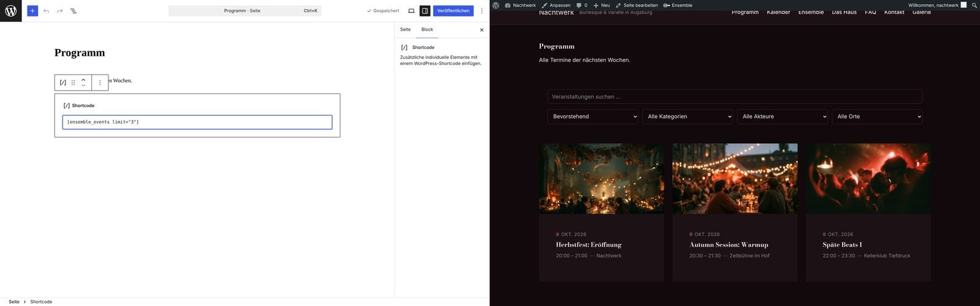Open the Herbstfest: Eröffnung event image
The height and width of the screenshot is (306, 980).
coord(601,179)
